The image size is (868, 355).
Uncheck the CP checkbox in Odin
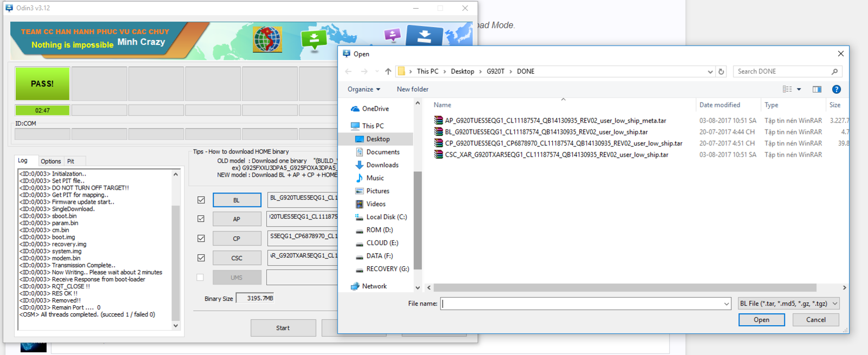click(201, 238)
